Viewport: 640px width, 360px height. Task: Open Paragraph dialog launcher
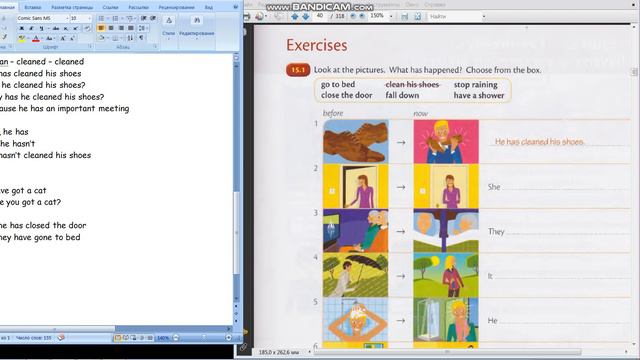[155, 47]
